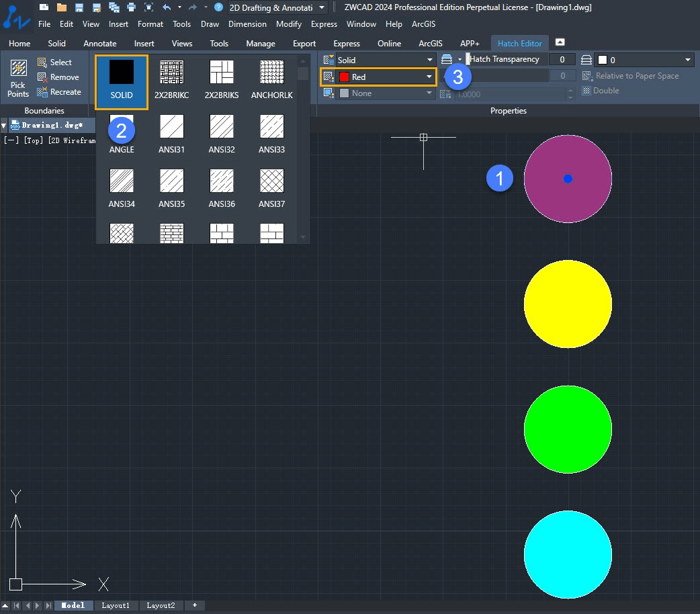The height and width of the screenshot is (614, 700).
Task: Expand the undo history dropdown arrow
Action: tap(179, 7)
